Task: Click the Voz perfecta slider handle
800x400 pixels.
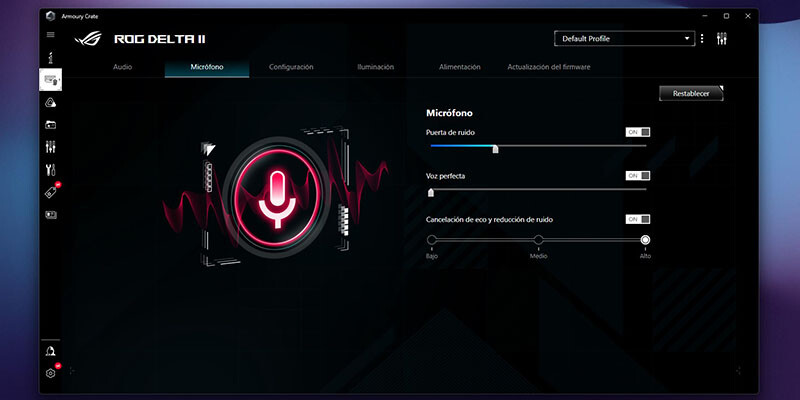Action: click(x=431, y=192)
